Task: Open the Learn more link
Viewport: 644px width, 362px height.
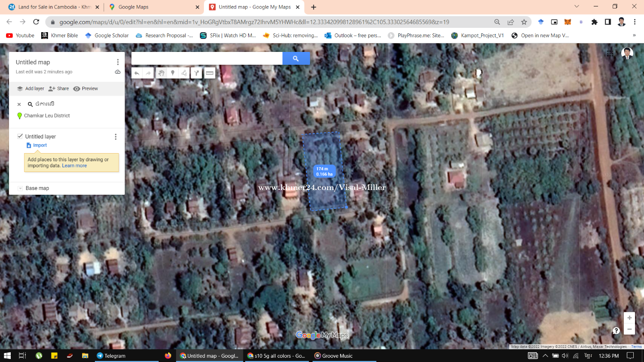Action: click(x=74, y=166)
